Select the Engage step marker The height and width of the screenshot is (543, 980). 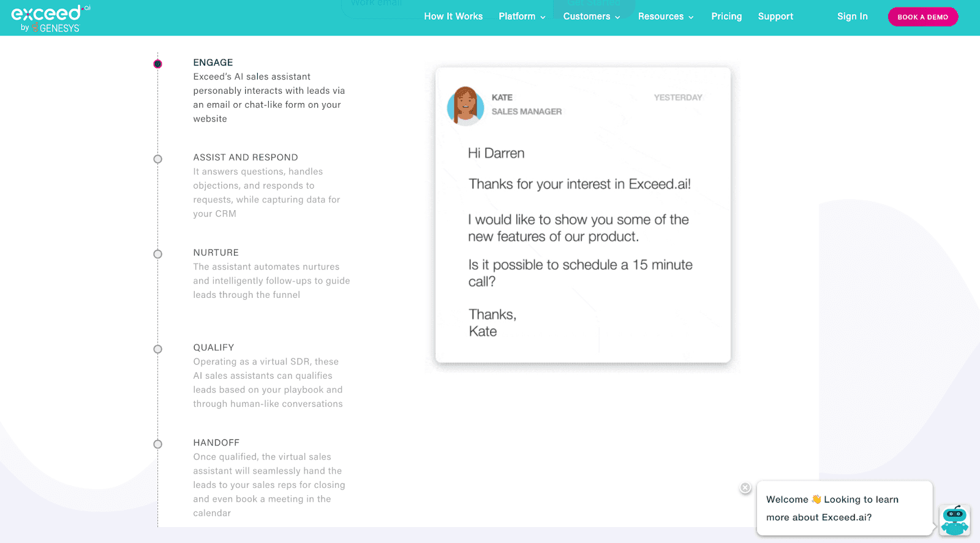tap(158, 64)
